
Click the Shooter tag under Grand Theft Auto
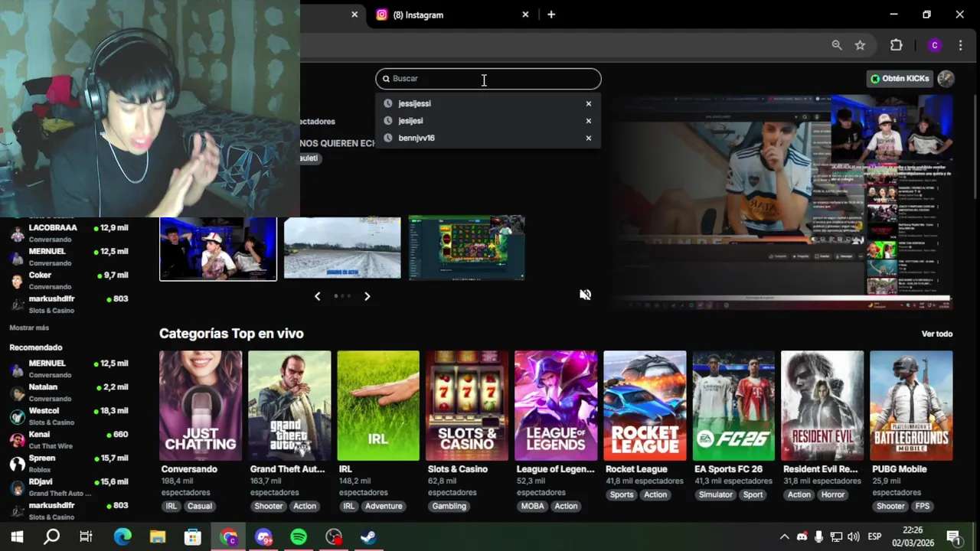(x=269, y=506)
